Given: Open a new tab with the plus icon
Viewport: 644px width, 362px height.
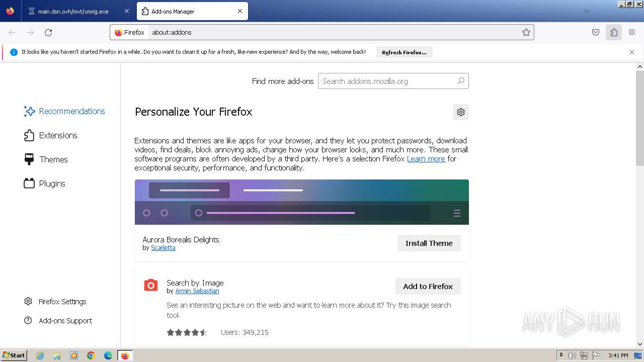Looking at the screenshot, I should [259, 11].
